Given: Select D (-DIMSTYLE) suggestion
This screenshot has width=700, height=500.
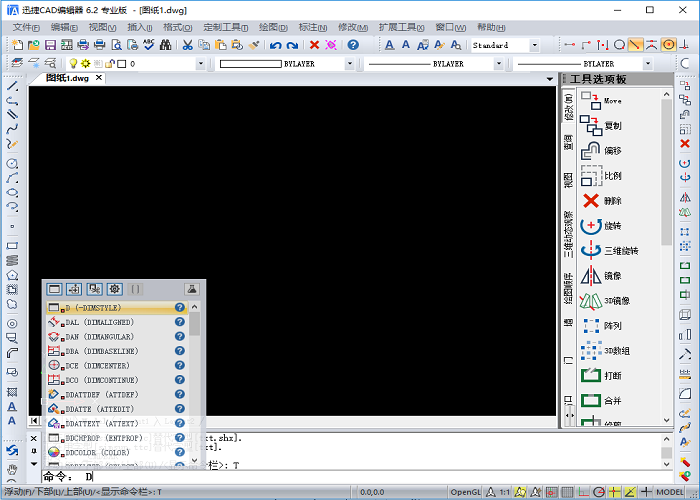Looking at the screenshot, I should (x=117, y=308).
